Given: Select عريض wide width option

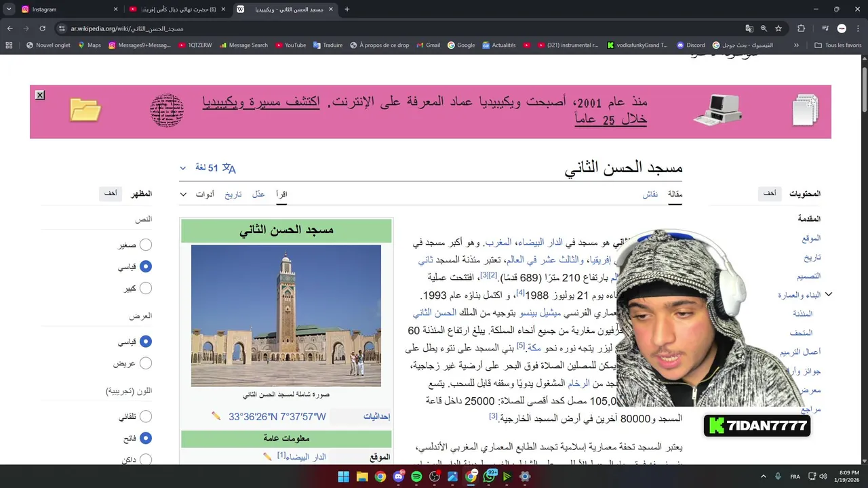Looking at the screenshot, I should click(145, 363).
